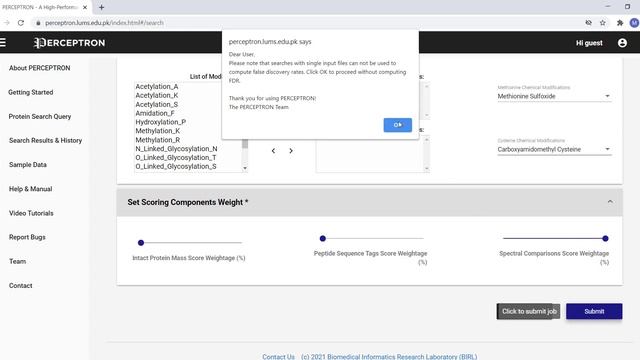This screenshot has width=640, height=360.
Task: Open a new browser tab
Action: [101, 7]
